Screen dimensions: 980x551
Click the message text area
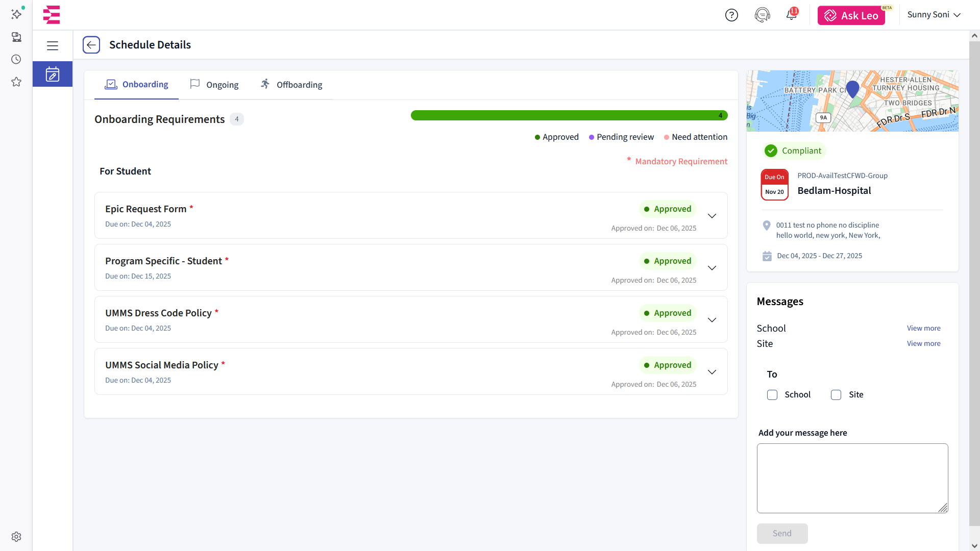click(x=852, y=478)
